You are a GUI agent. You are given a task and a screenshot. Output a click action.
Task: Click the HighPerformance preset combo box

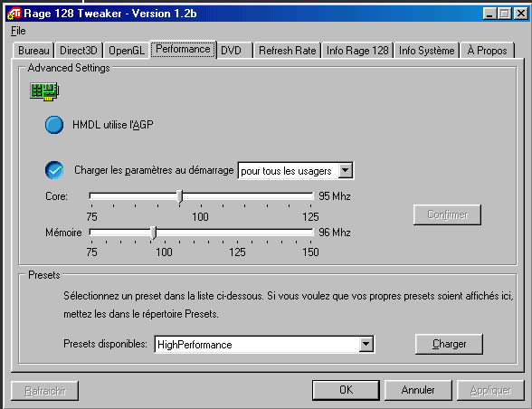[264, 345]
